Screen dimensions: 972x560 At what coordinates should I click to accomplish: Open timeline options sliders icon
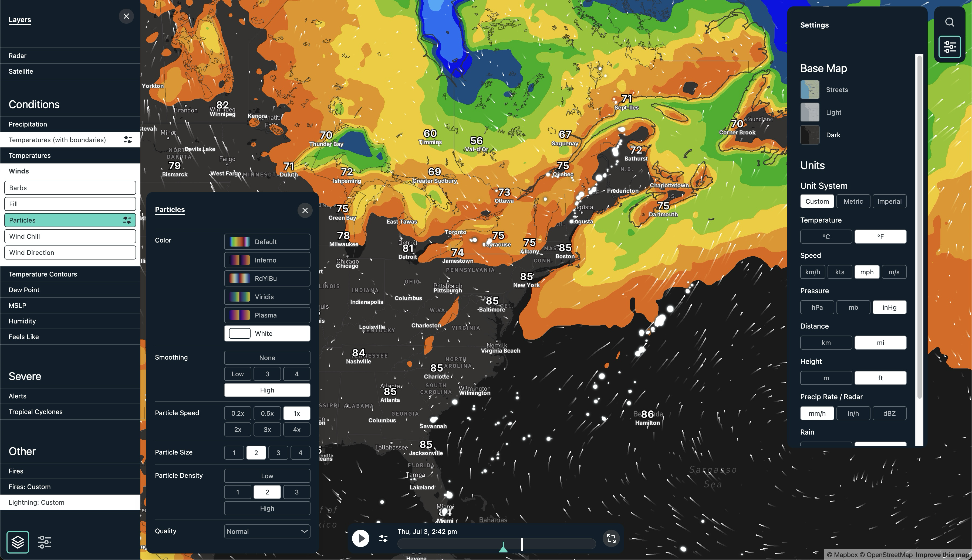point(383,538)
